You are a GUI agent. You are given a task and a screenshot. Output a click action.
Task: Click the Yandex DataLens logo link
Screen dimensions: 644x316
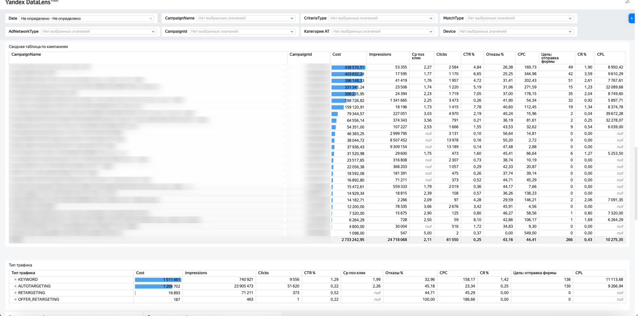point(28,2)
